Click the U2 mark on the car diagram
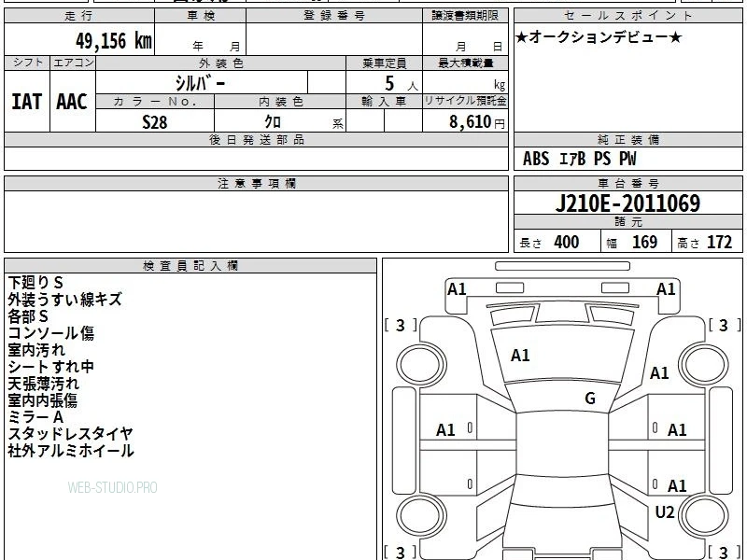 [x=665, y=511]
